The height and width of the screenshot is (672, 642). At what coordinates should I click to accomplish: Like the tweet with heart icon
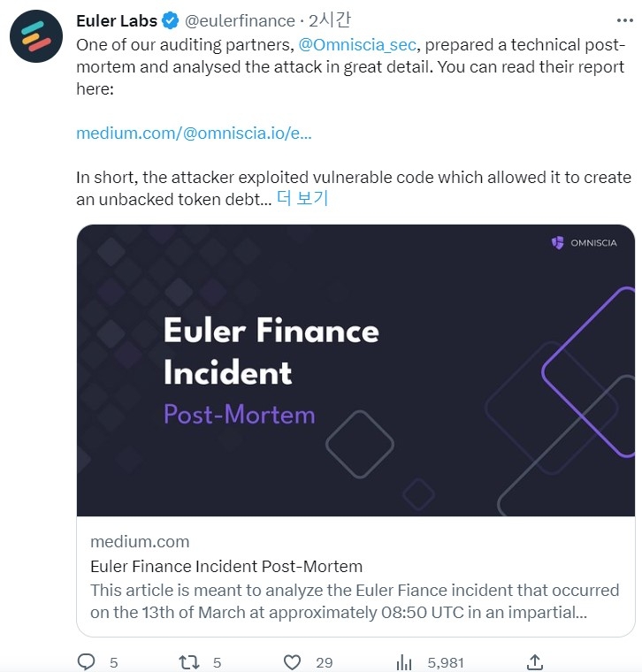pyautogui.click(x=293, y=662)
